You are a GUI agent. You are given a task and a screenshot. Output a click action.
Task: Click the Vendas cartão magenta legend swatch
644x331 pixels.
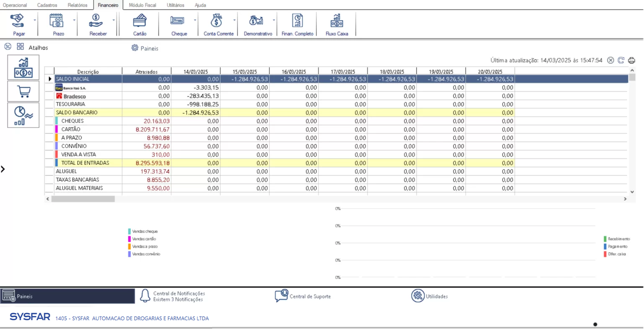coord(130,239)
